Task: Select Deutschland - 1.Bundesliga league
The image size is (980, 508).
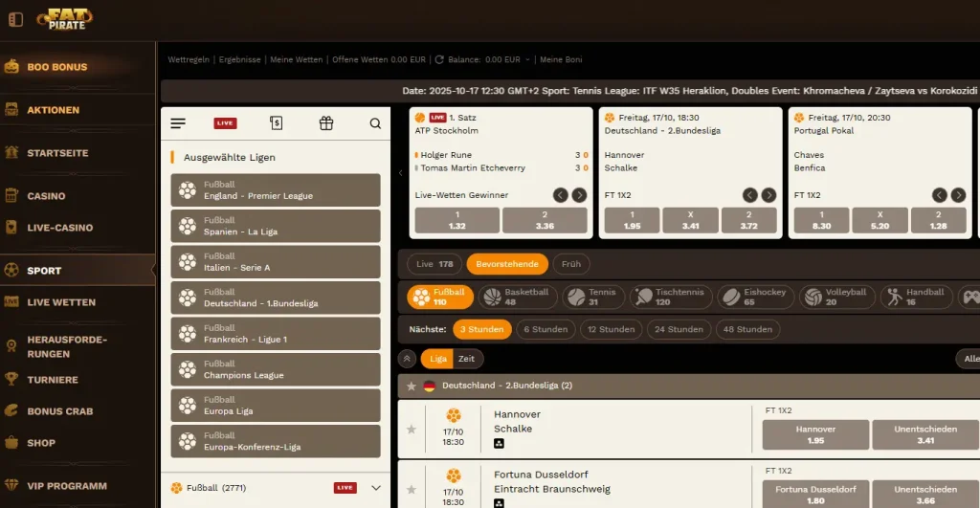Action: pos(276,298)
